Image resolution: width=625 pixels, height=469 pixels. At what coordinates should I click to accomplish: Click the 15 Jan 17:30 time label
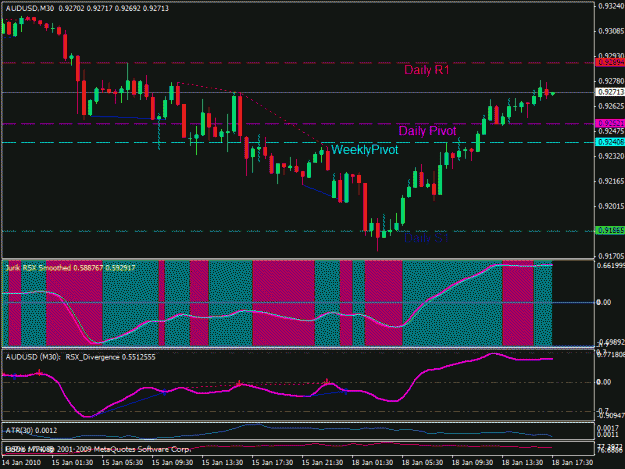click(272, 463)
